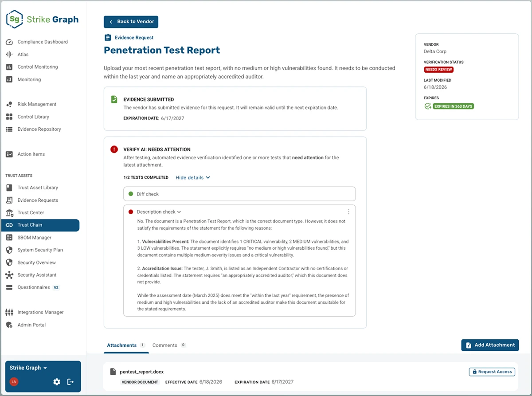This screenshot has height=396, width=532.
Task: Open the Compliance Dashboard gauge icon
Action: [x=9, y=42]
